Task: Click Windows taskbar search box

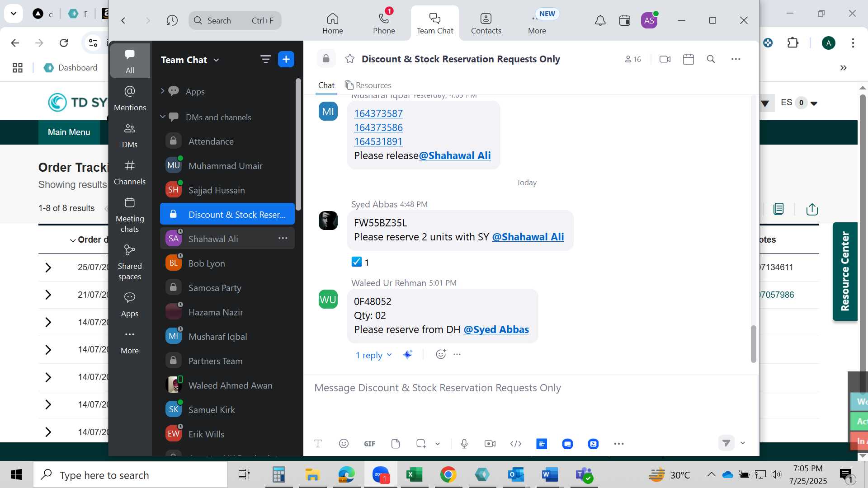Action: click(131, 475)
